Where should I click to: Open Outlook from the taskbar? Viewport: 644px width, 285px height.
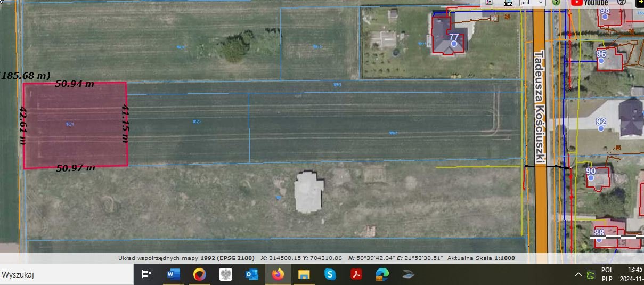pyautogui.click(x=252, y=275)
